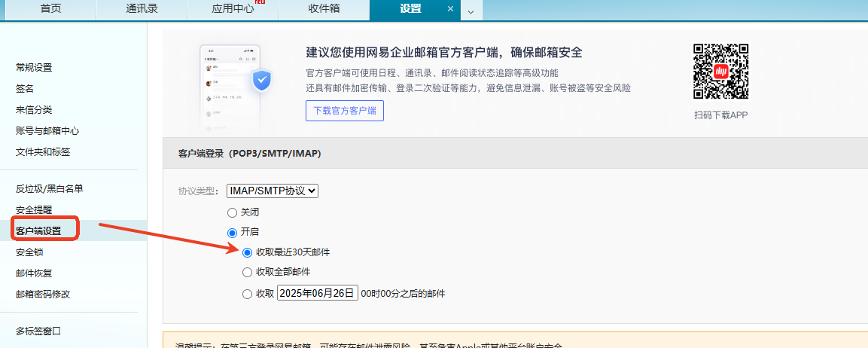Open the 应用中心 tab
Image resolution: width=868 pixels, height=348 pixels.
pyautogui.click(x=233, y=9)
